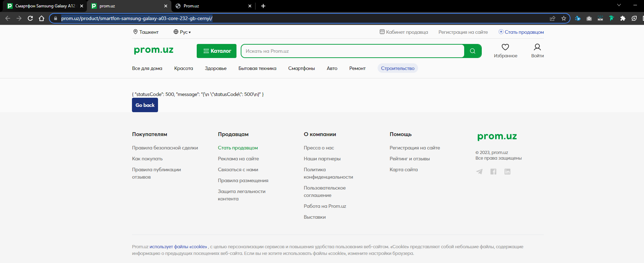Open the Рус language dropdown
The width and height of the screenshot is (644, 263).
point(182,32)
